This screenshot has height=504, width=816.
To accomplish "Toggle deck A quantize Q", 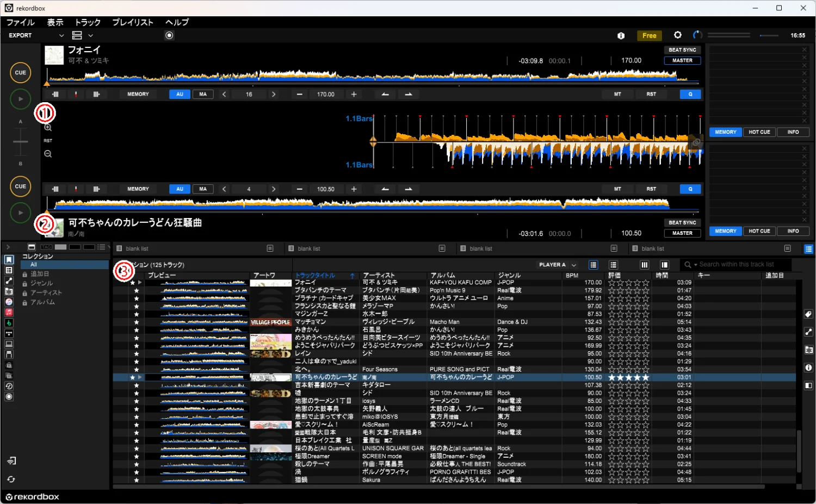I will click(x=690, y=94).
